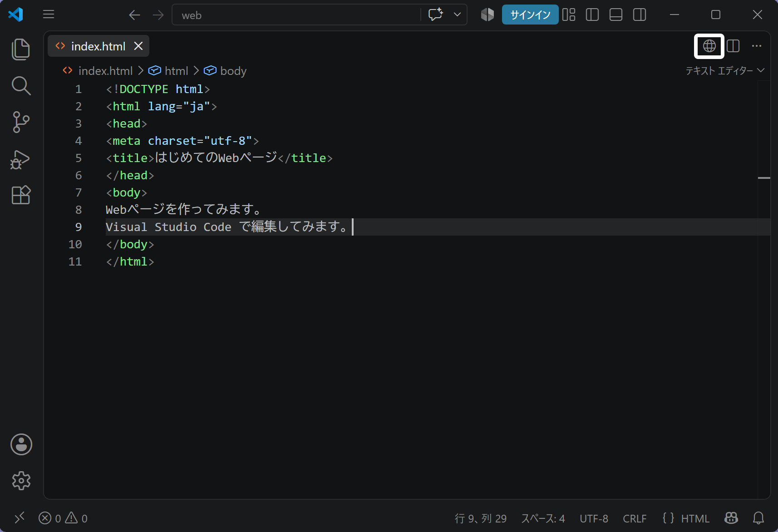Open the Search view in activity bar
The image size is (778, 532).
[21, 85]
